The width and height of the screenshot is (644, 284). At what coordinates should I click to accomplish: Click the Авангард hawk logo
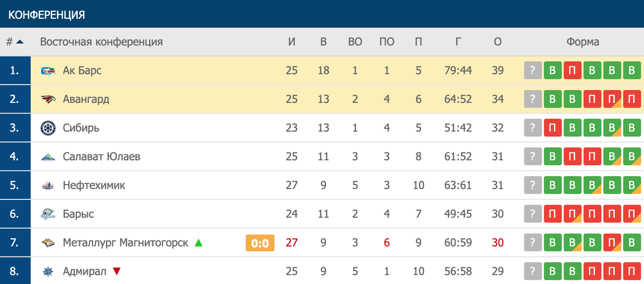tap(48, 99)
